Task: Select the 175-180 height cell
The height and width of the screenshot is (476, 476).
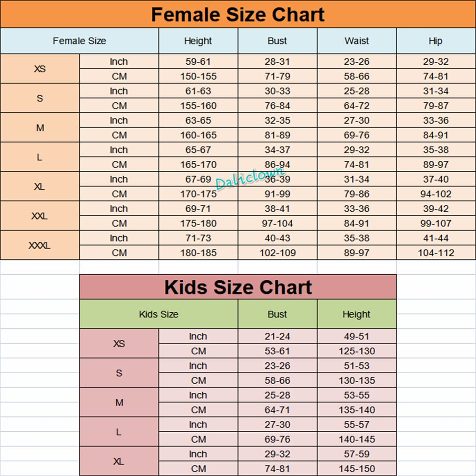Action: pyautogui.click(x=198, y=223)
